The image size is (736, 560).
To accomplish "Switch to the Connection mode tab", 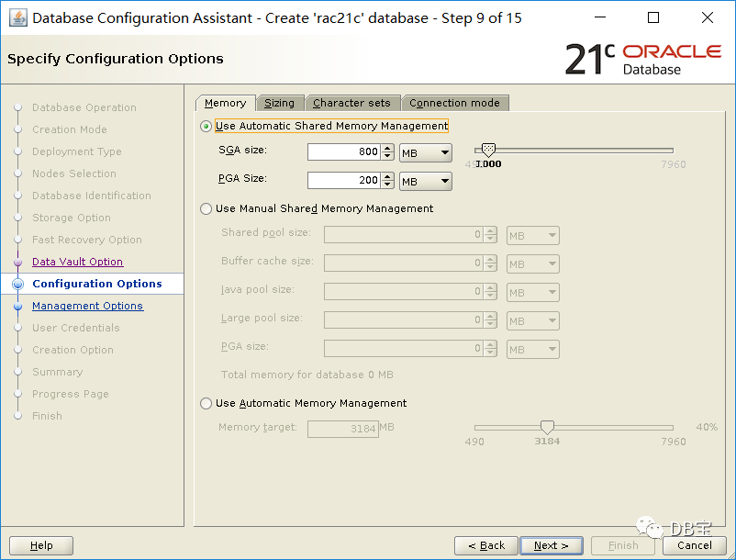I will [x=454, y=103].
